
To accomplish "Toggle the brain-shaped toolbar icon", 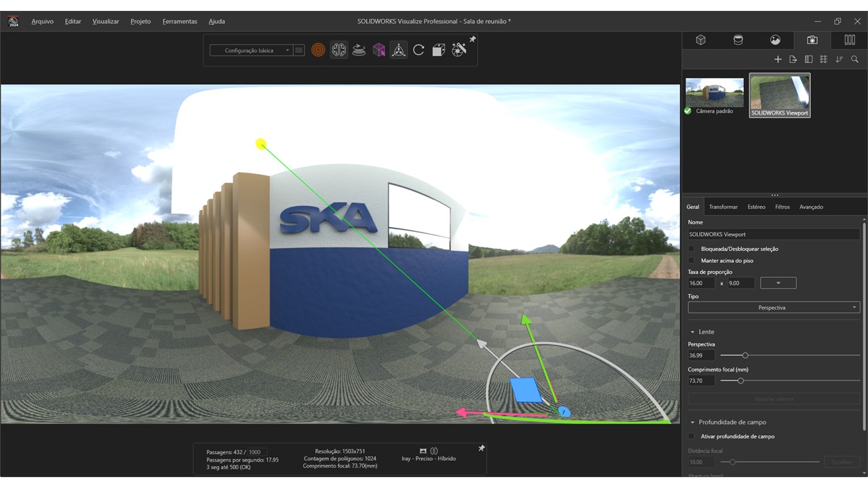I will pos(339,49).
